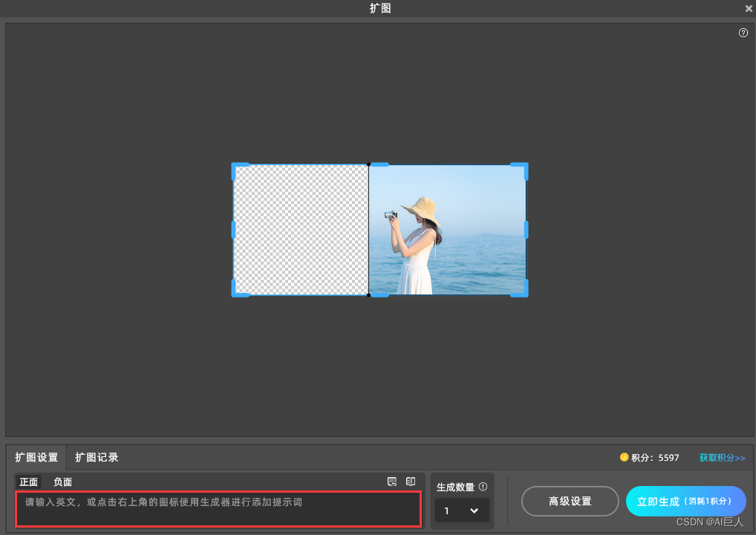Click the prompt generator icon with the arrow

click(392, 482)
